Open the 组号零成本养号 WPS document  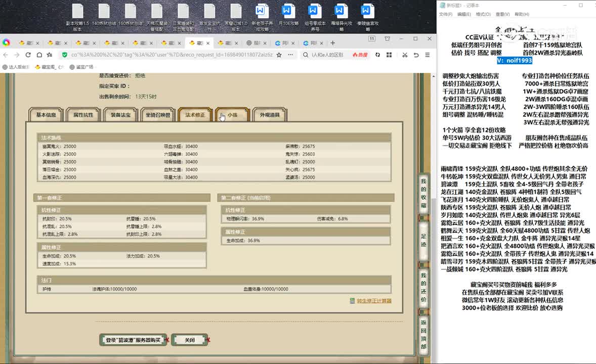(315, 17)
